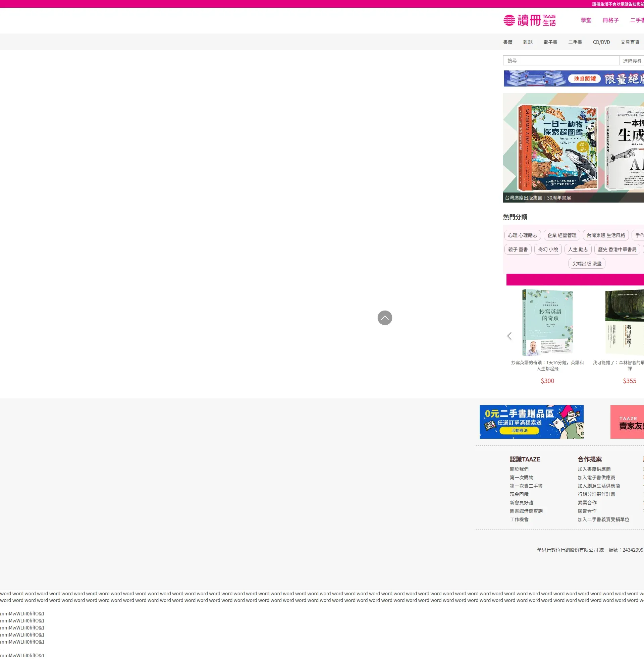
Task: Open the 關於我們 footer link
Action: point(519,469)
